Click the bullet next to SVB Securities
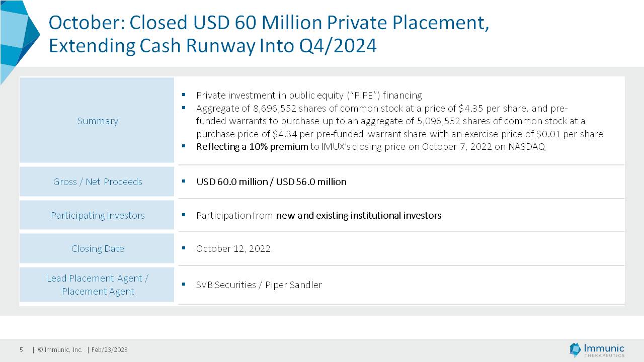644x362 pixels. 184,284
